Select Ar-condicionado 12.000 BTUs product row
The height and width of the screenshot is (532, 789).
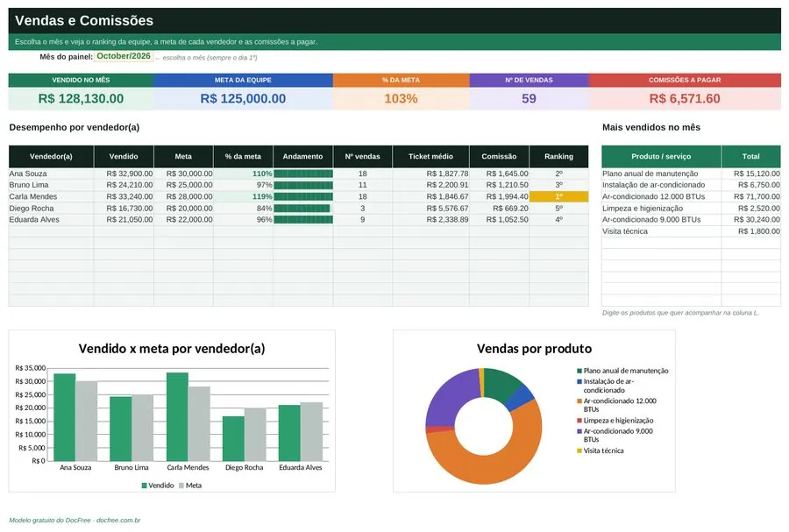coord(691,196)
